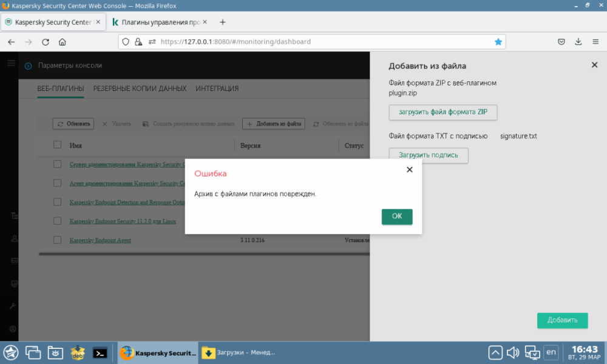Viewport: 607px width, 364px height.
Task: Open Kaspersky Endpoint Security 11.2.0 для Linux link
Action: [123, 221]
